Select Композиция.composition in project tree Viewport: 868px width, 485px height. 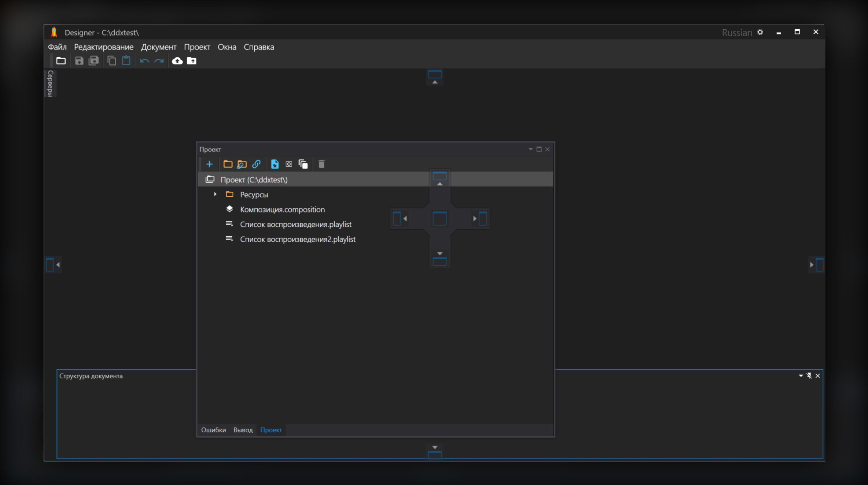[282, 210]
